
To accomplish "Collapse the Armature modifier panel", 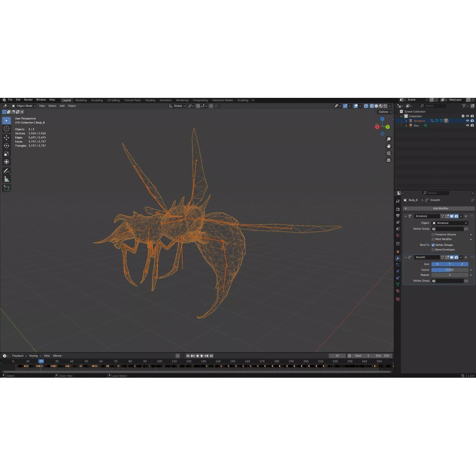I will tap(405, 216).
